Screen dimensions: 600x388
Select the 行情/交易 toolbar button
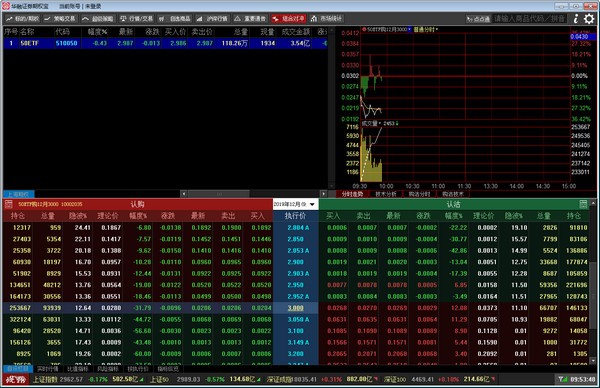point(136,18)
